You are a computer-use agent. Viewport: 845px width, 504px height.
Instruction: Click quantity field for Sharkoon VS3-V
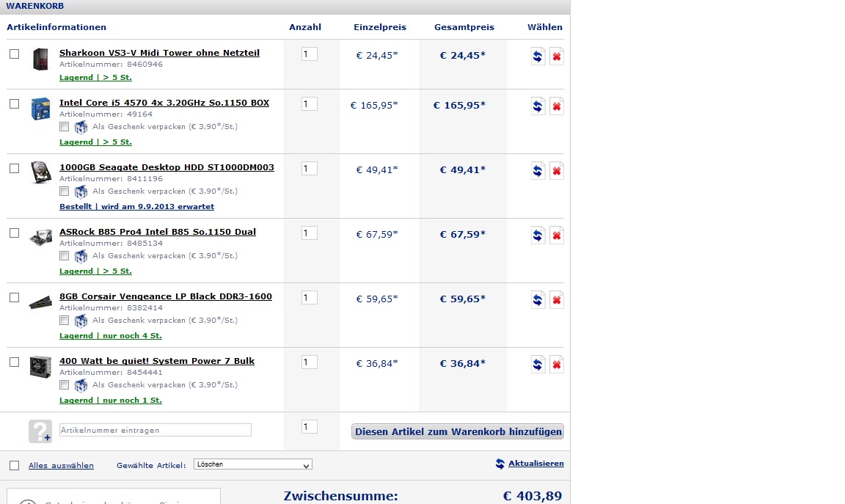pyautogui.click(x=310, y=54)
